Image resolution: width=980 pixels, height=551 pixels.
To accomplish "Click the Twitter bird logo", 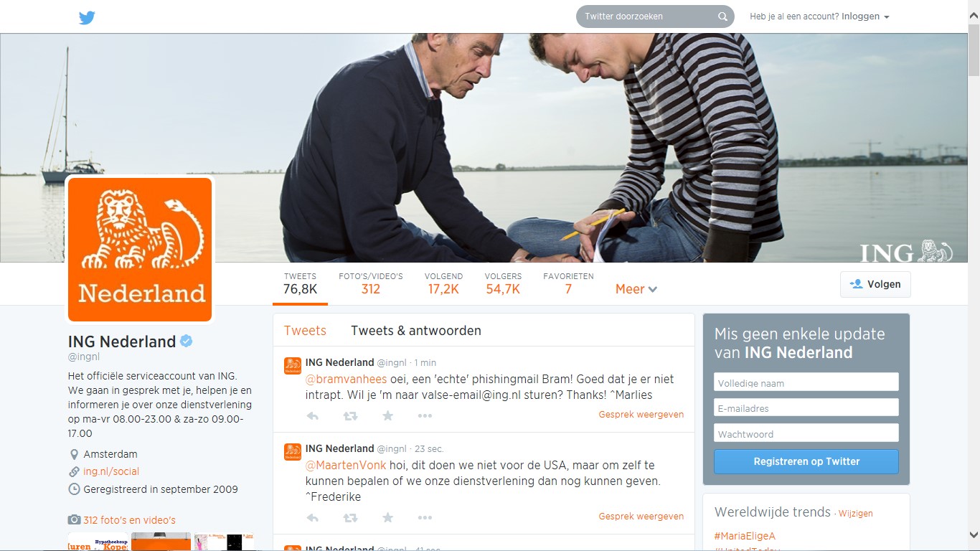I will click(x=87, y=17).
